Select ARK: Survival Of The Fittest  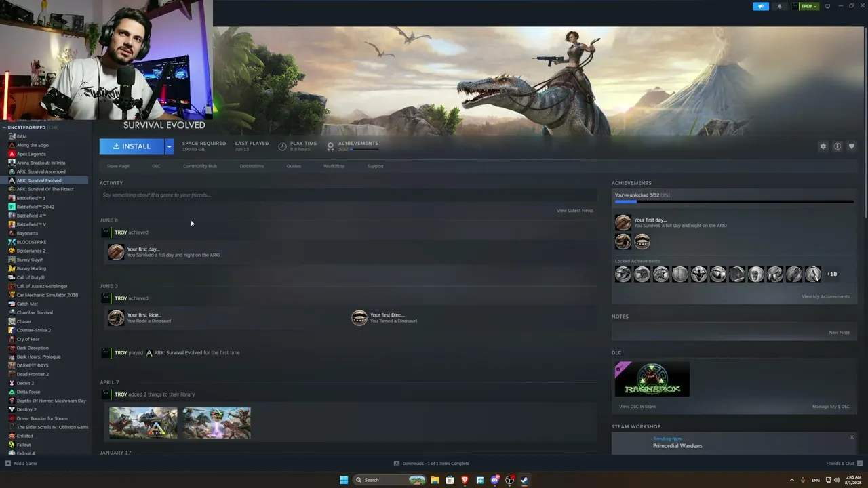click(45, 189)
